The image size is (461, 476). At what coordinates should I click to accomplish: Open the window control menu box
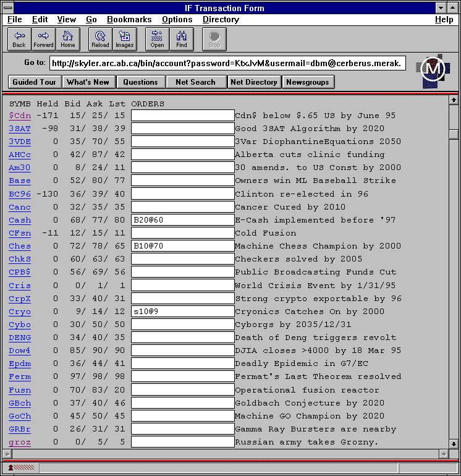pos(8,8)
